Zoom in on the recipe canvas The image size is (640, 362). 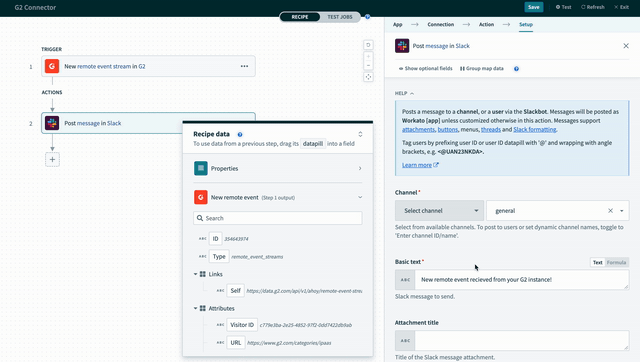tap(368, 56)
